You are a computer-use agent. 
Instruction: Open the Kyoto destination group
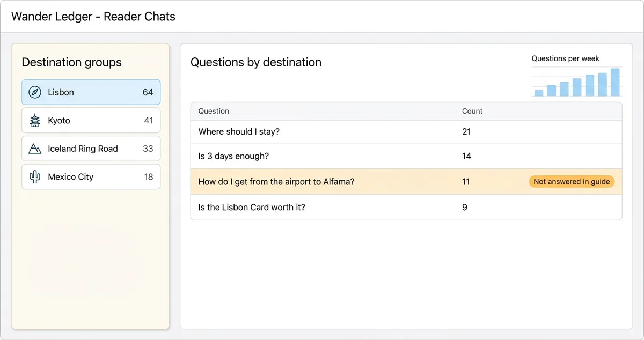coord(91,121)
